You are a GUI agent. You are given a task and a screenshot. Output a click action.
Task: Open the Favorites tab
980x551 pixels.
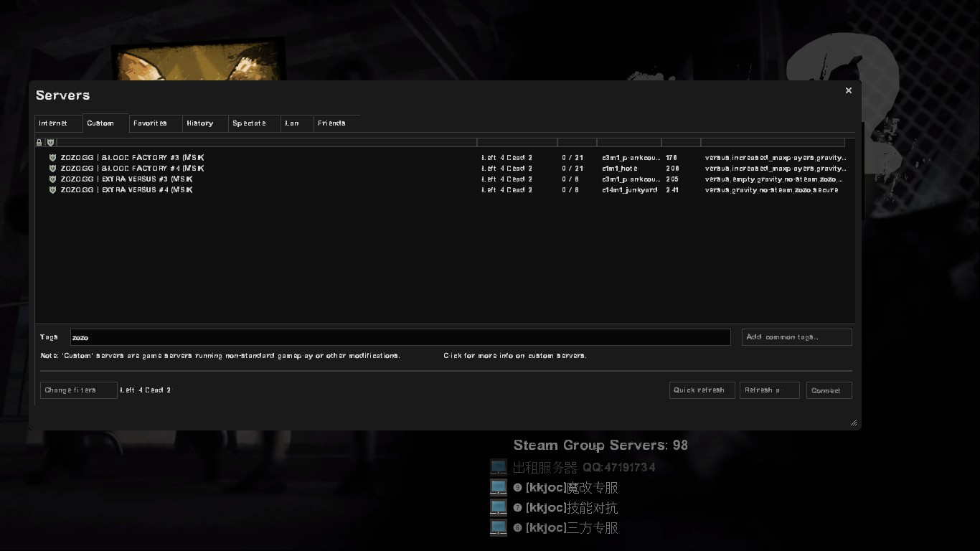pos(155,123)
